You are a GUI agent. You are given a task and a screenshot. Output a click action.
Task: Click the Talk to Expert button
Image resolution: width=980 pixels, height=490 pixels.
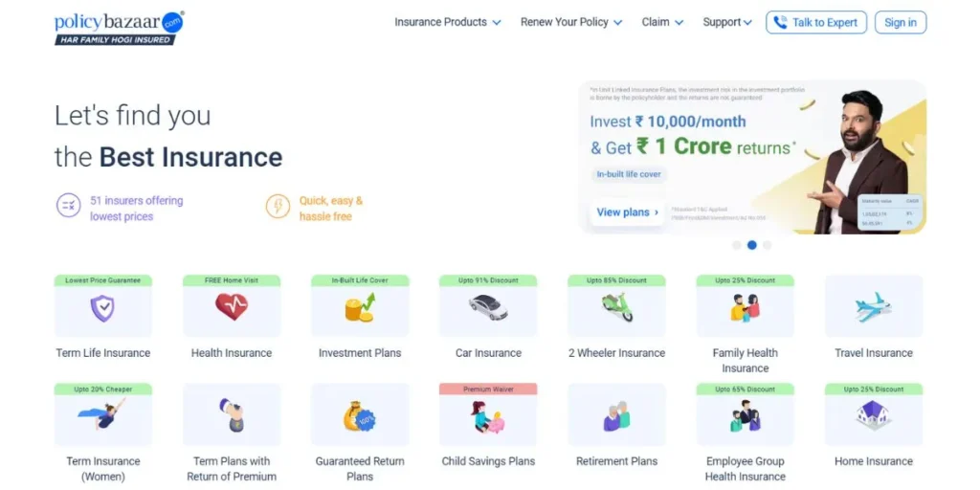pos(816,23)
